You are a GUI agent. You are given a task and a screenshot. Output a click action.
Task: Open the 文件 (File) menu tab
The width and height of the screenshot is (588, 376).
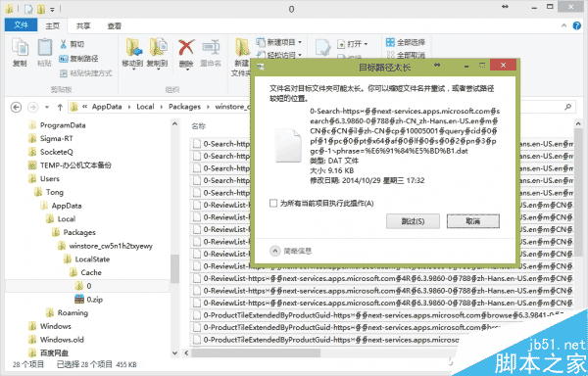[21, 25]
